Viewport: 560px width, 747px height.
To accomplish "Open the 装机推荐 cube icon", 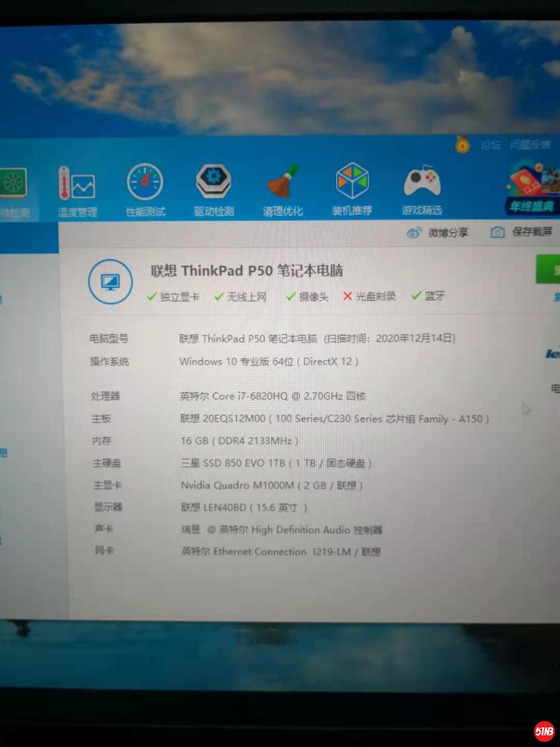I will tap(352, 189).
